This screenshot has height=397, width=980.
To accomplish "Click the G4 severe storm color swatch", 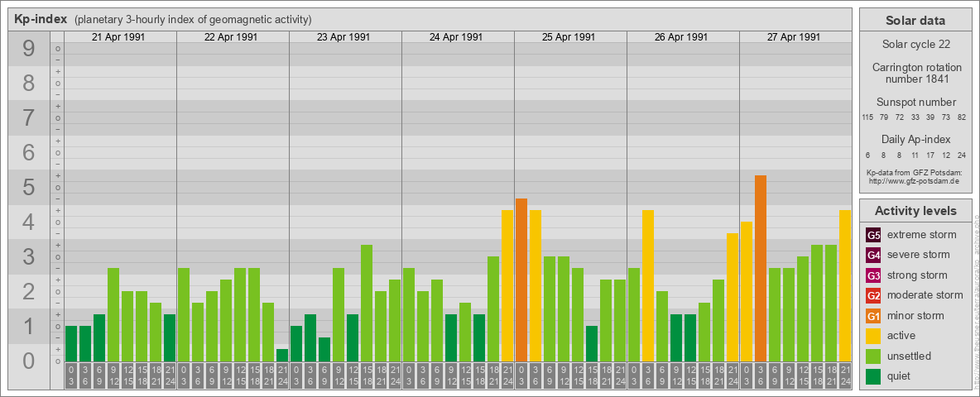I will coord(873,256).
